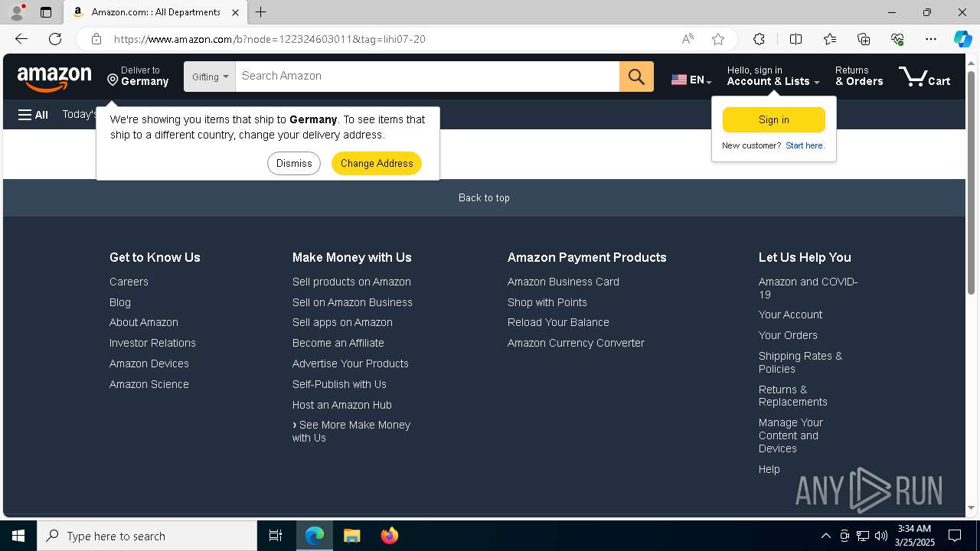Click Start here new customer link
980x551 pixels.
point(805,145)
